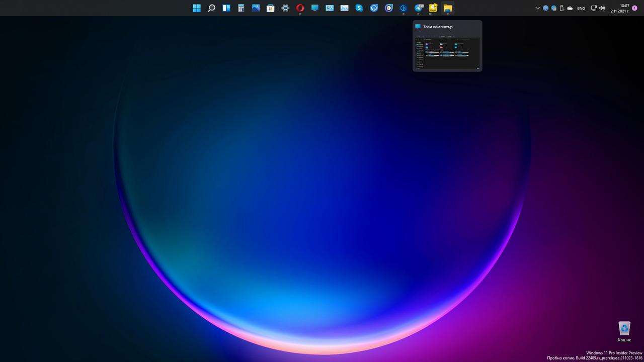
Task: Open the network connection tray icon
Action: tap(594, 8)
